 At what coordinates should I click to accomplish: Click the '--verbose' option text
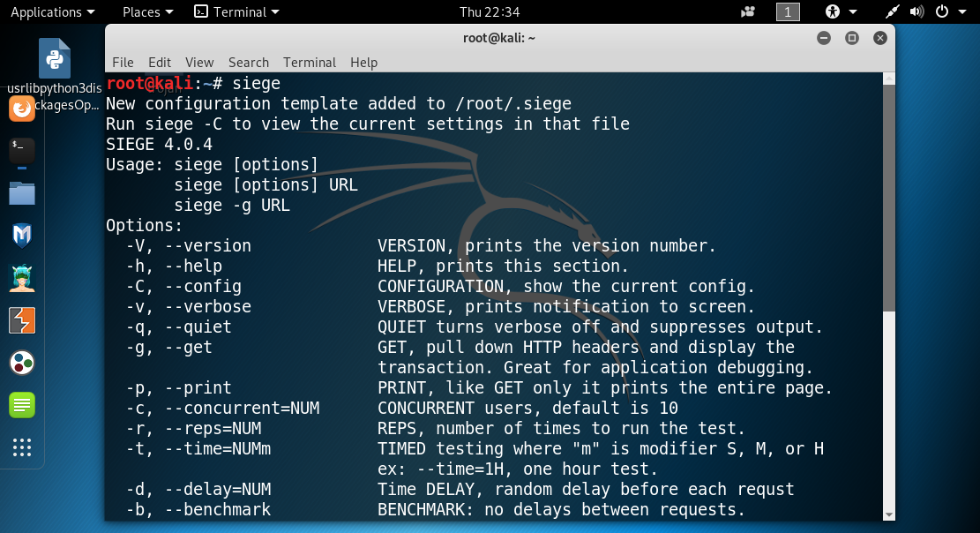[208, 306]
